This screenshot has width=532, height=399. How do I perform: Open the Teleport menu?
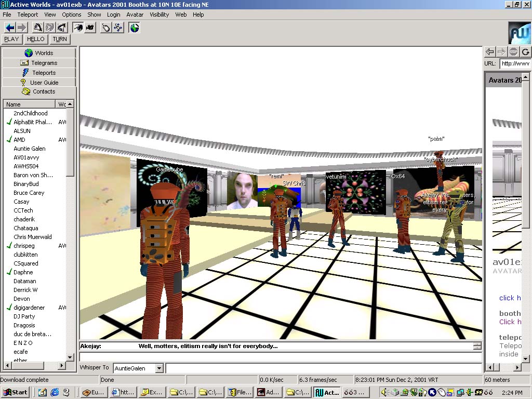tap(28, 15)
